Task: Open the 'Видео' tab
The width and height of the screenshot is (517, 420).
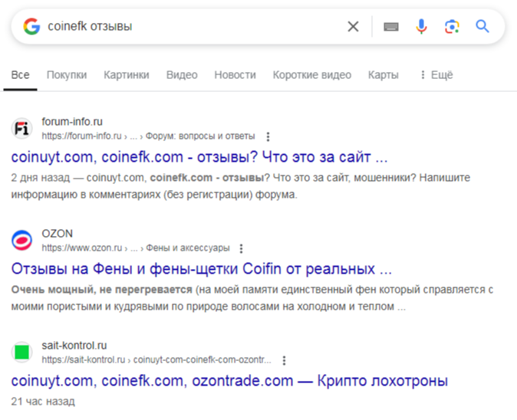Action: [x=182, y=75]
